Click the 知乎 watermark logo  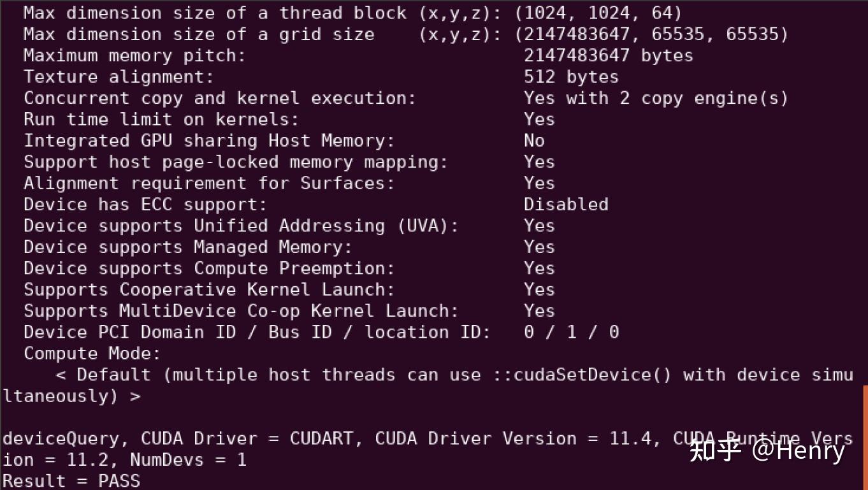point(715,450)
